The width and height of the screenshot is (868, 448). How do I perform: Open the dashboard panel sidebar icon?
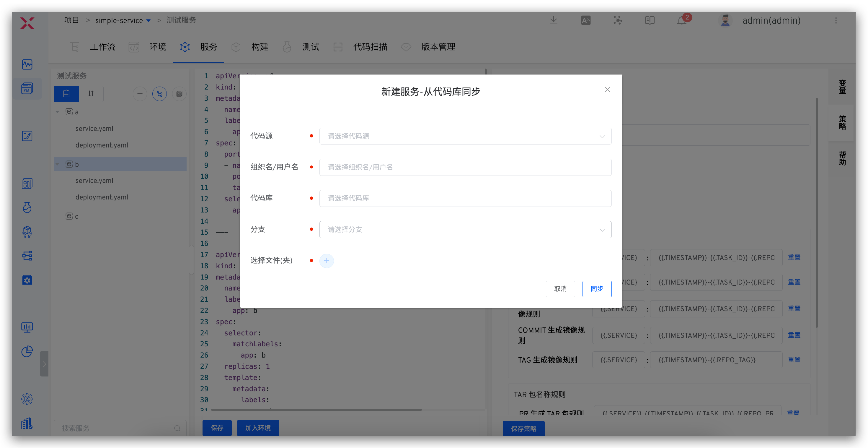point(27,184)
